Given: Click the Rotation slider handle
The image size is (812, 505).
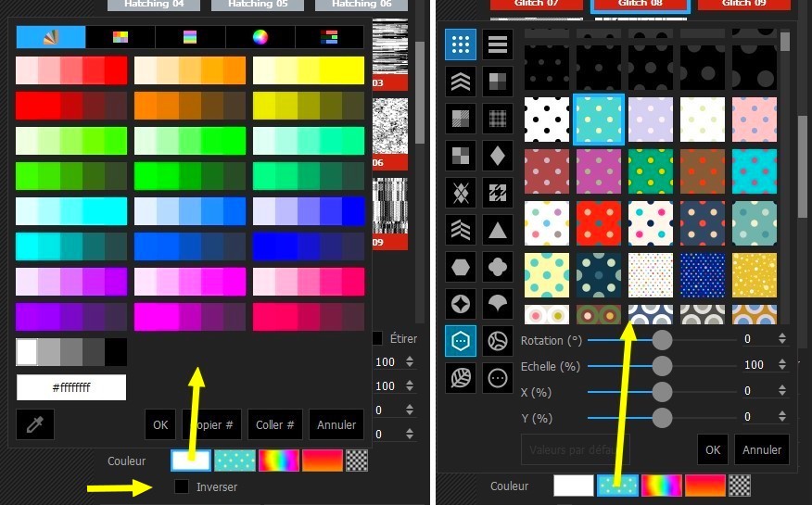Looking at the screenshot, I should (662, 340).
